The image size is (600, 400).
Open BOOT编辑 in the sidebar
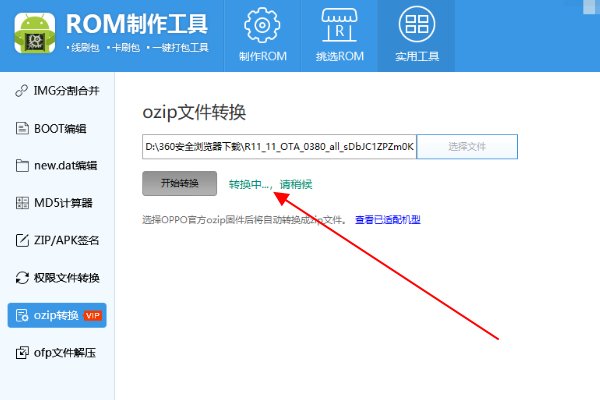tap(57, 128)
